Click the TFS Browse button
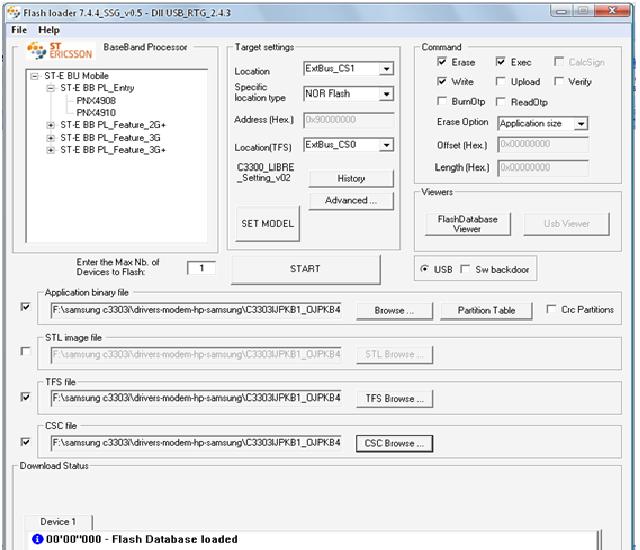Viewport: 640px width, 550px height. (x=394, y=399)
